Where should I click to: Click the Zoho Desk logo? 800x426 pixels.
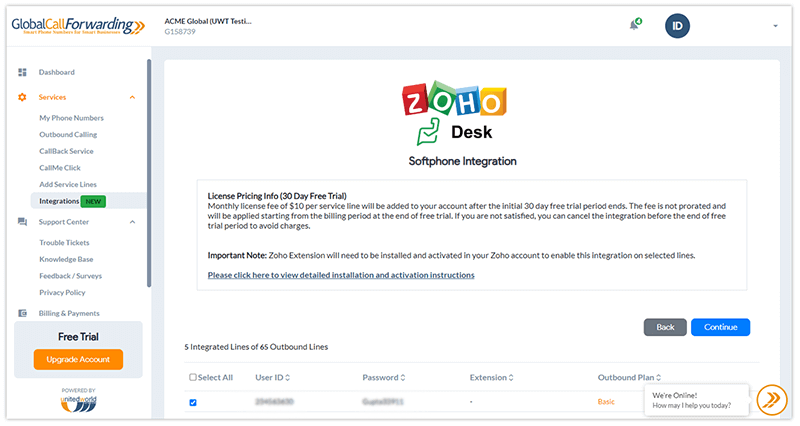point(454,113)
